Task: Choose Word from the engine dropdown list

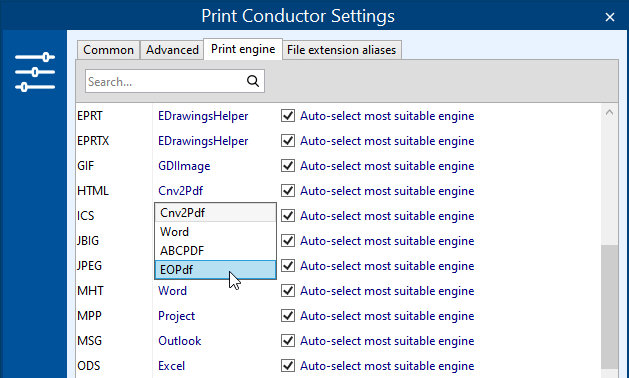Action: (x=215, y=232)
